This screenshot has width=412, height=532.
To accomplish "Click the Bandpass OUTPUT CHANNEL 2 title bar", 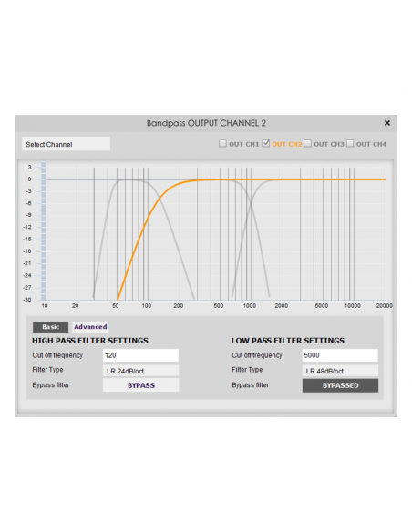I will [206, 123].
